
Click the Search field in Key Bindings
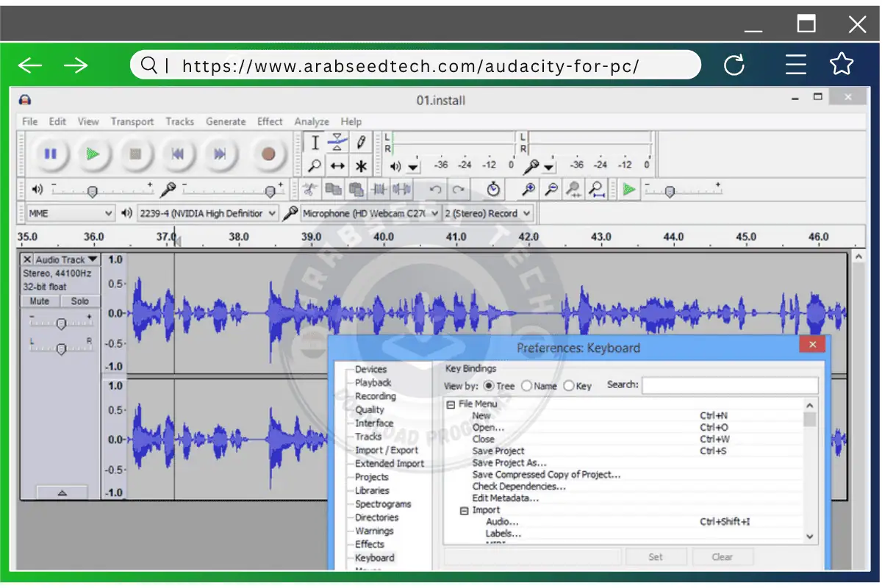730,385
